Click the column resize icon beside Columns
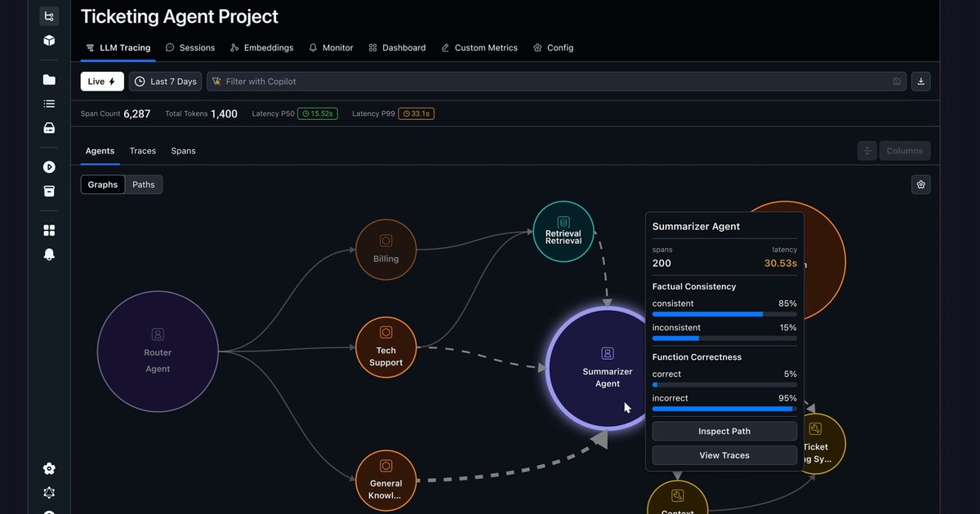This screenshot has height=514, width=980. [x=867, y=150]
